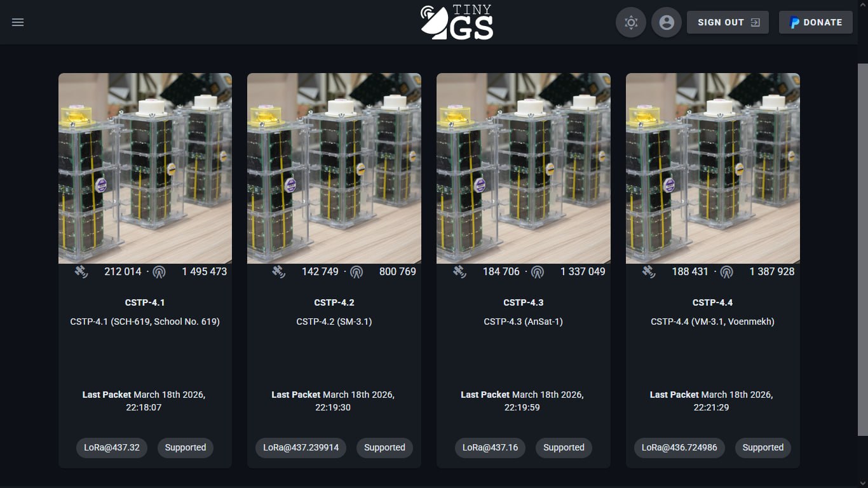The image size is (868, 488).
Task: Open the CSTP-4.4 card title
Action: coord(712,302)
